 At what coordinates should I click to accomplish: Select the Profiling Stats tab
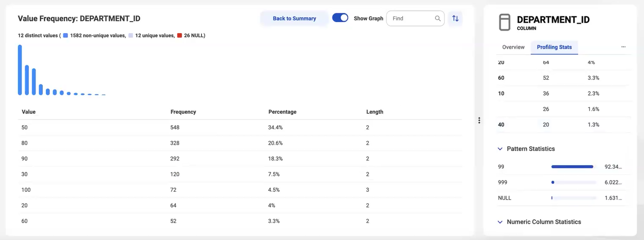pyautogui.click(x=554, y=47)
